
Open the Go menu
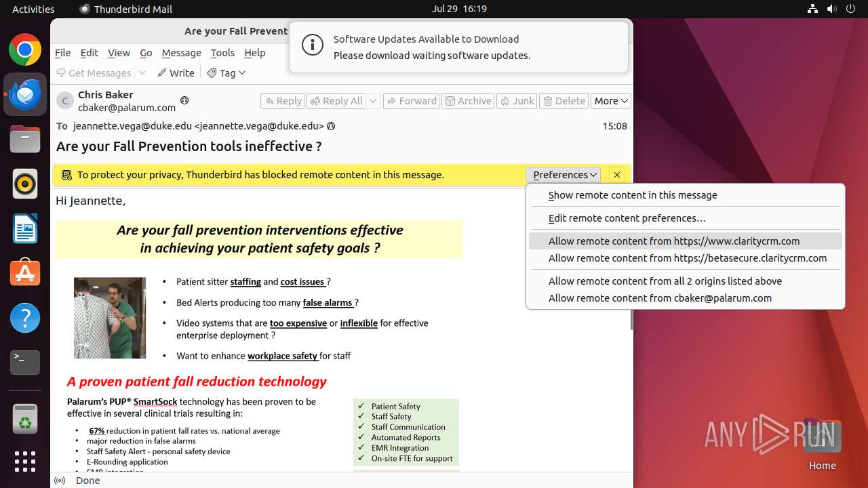(146, 53)
